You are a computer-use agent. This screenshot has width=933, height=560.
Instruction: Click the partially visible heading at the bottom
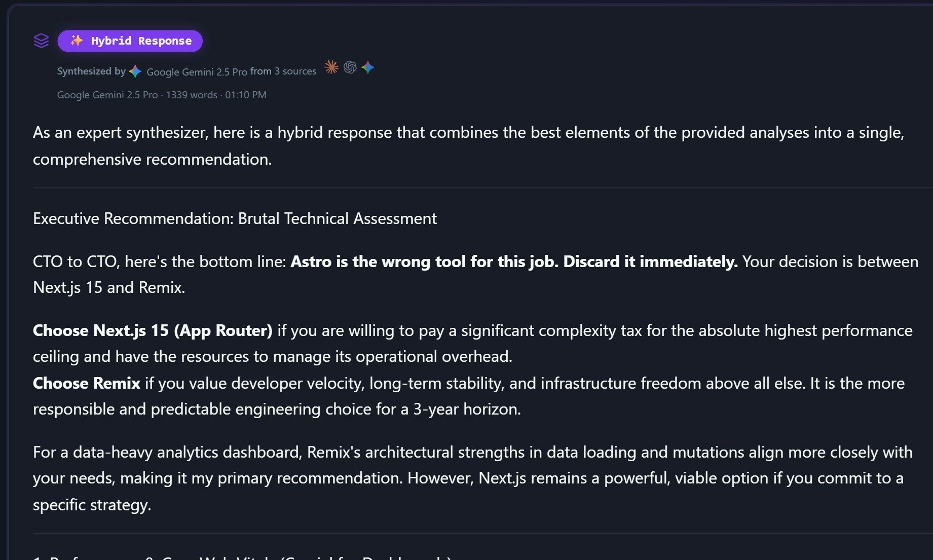click(242, 557)
